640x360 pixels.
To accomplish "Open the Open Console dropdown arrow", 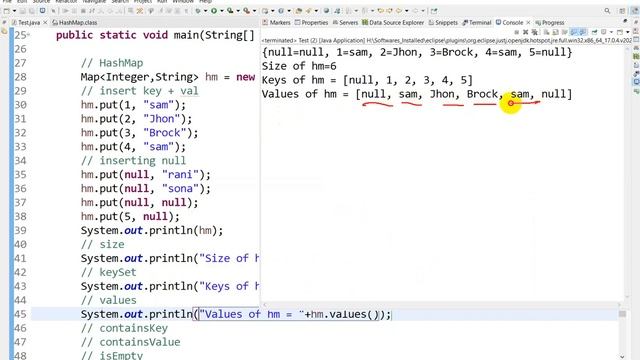I will click(628, 32).
